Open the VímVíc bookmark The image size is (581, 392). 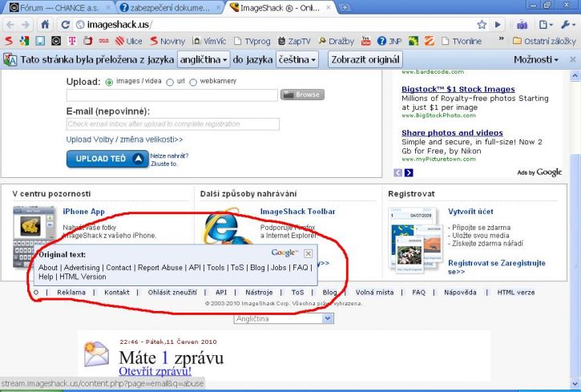(x=209, y=41)
